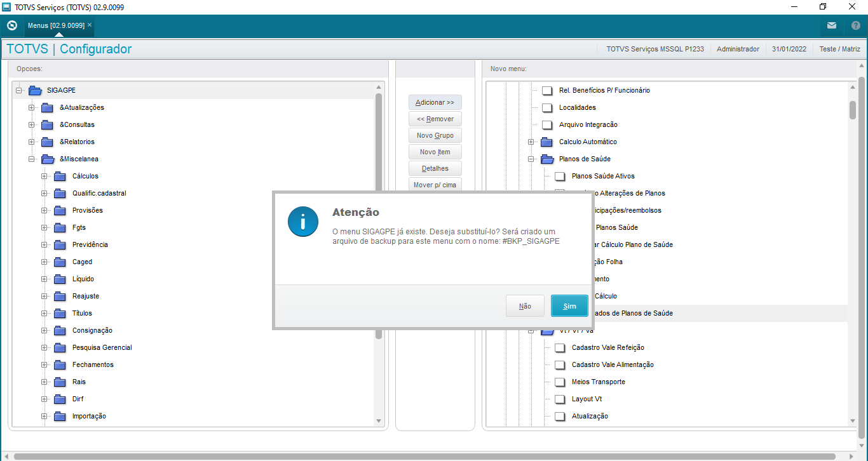Expand the Importação node
This screenshot has height=461, width=868.
click(x=44, y=416)
